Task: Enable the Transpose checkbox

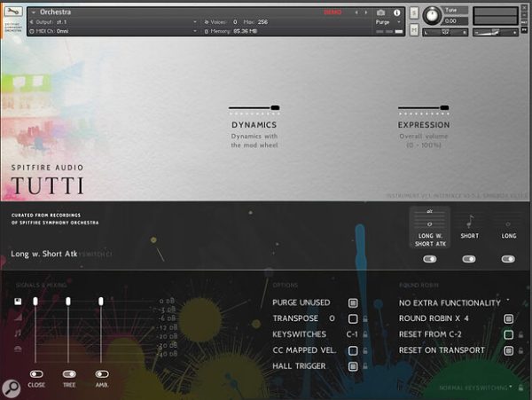Action: (x=353, y=318)
